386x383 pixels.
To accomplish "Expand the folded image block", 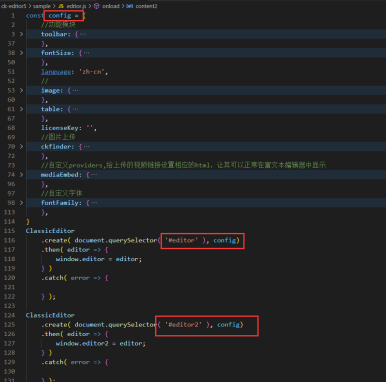I will pos(21,90).
